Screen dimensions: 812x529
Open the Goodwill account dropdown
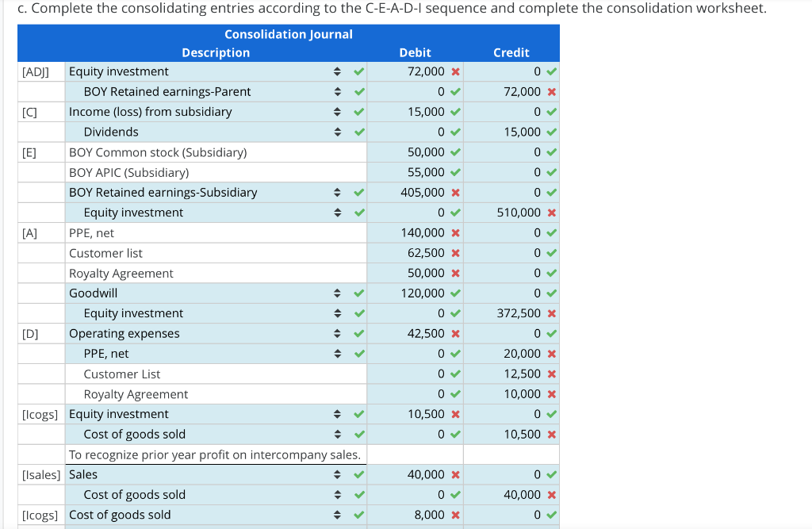[216, 293]
